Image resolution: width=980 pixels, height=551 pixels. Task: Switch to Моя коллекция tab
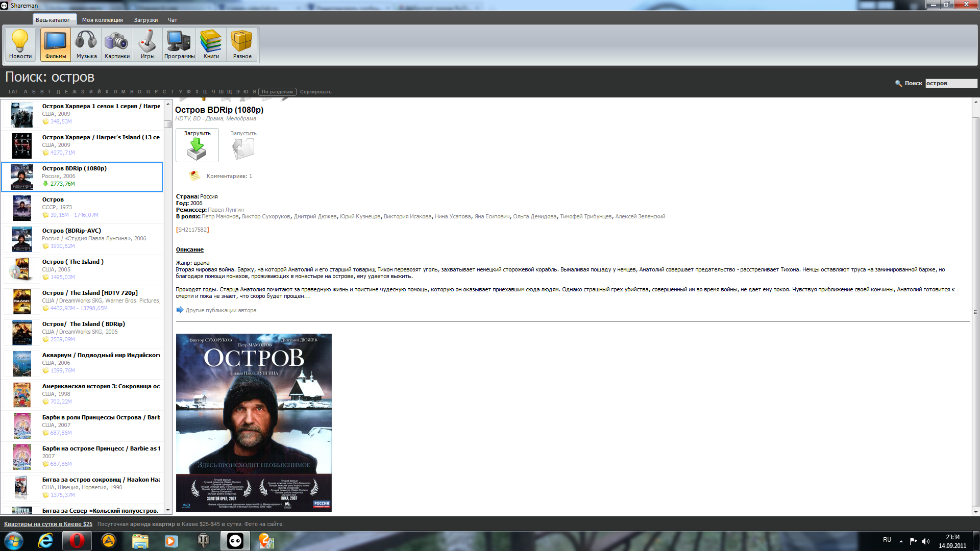coord(102,20)
